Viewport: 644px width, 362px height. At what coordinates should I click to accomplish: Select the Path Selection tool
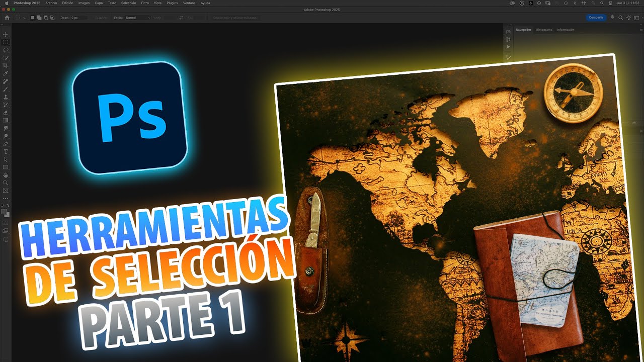click(x=6, y=159)
